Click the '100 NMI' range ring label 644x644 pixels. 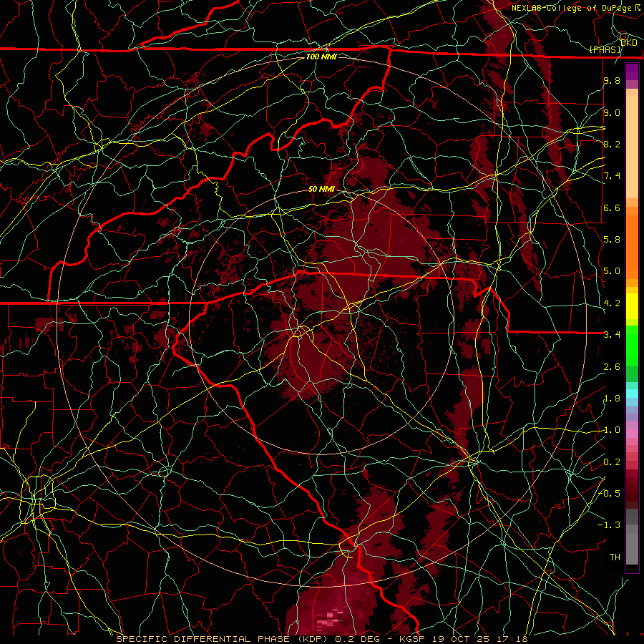[x=321, y=57]
